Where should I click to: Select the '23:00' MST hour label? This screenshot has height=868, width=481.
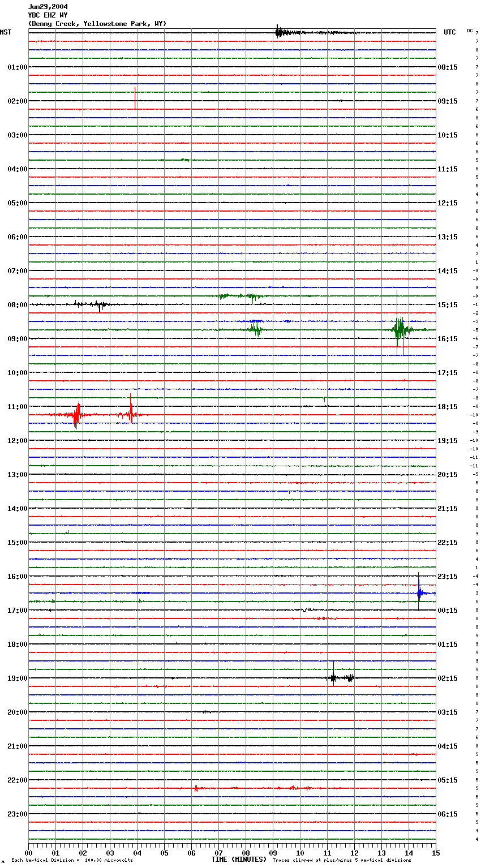18,814
